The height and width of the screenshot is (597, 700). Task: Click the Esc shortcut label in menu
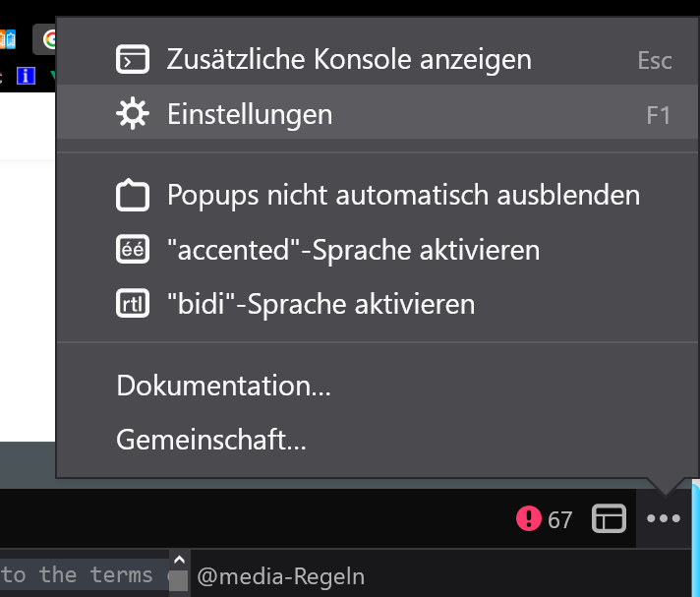tap(654, 60)
